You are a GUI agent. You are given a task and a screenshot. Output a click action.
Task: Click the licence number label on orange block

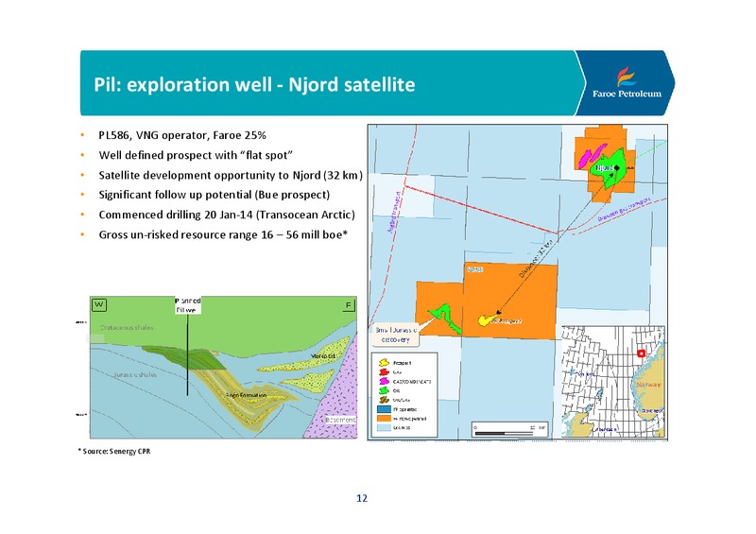pyautogui.click(x=475, y=269)
